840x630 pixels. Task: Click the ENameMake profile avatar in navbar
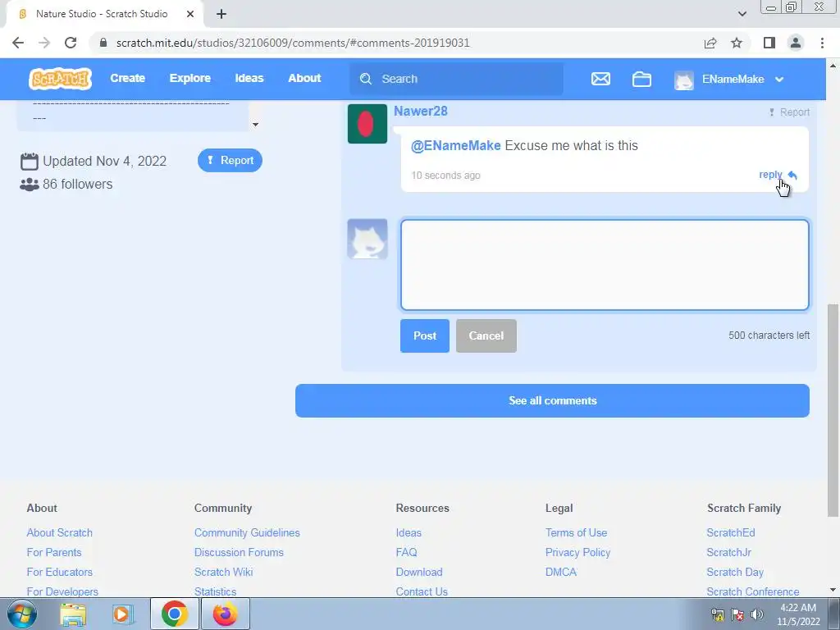click(x=683, y=80)
